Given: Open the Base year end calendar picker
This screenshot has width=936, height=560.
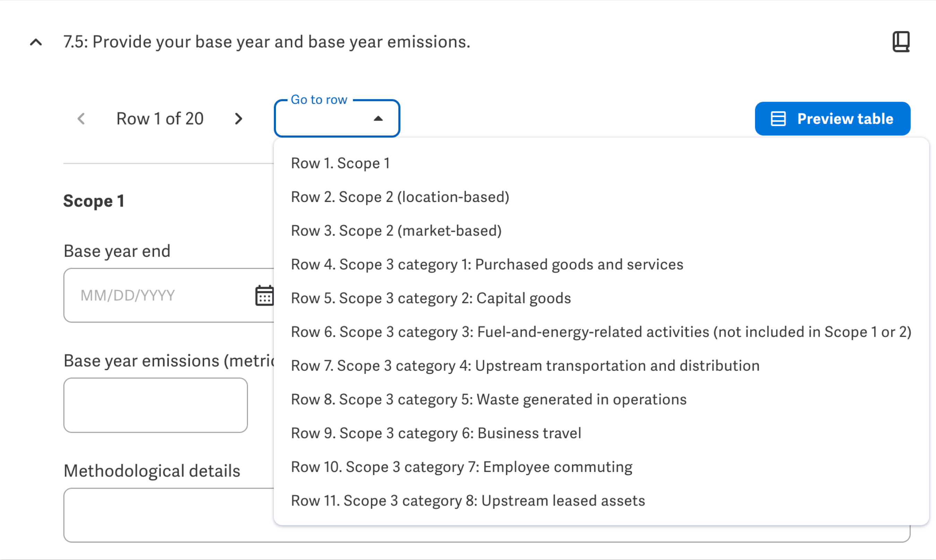Looking at the screenshot, I should pos(264,295).
